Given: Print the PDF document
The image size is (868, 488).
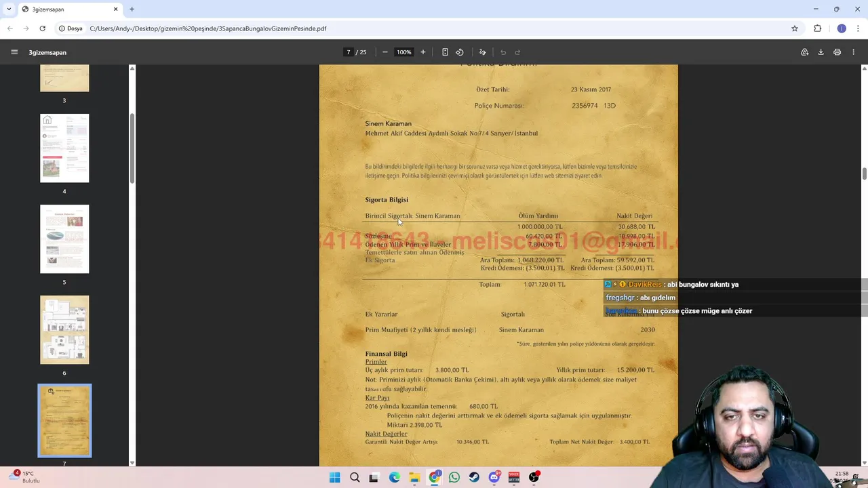Looking at the screenshot, I should point(837,52).
